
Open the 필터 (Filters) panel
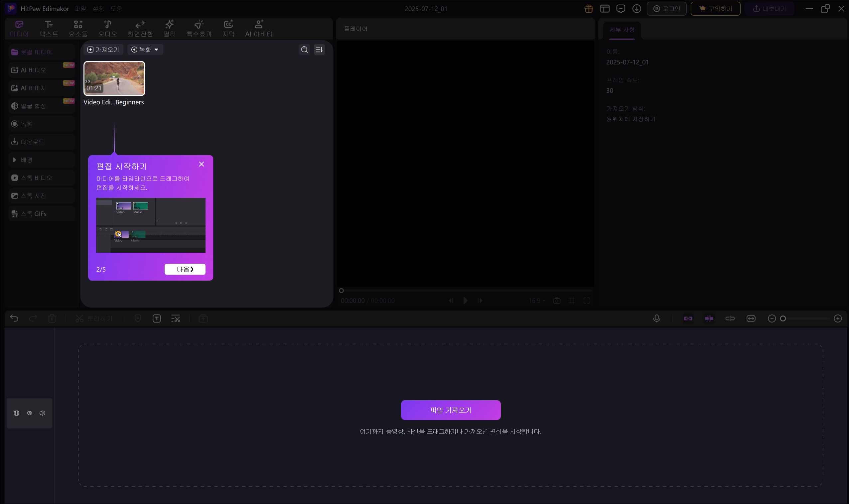(x=169, y=28)
